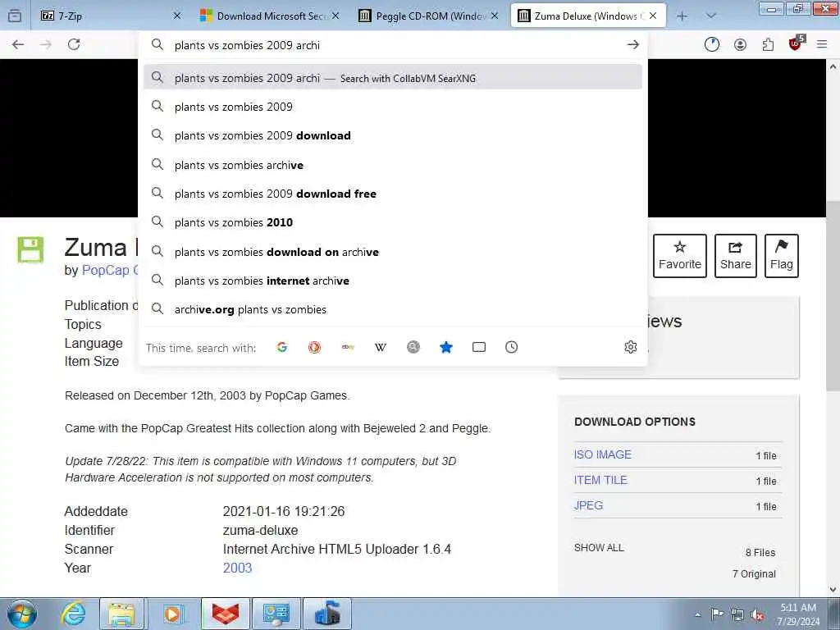The image size is (840, 630).
Task: Open a new tab with plus button
Action: [682, 16]
